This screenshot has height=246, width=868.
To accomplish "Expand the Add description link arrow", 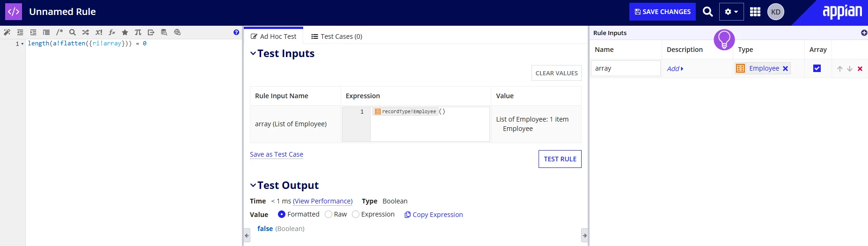I will pyautogui.click(x=682, y=69).
